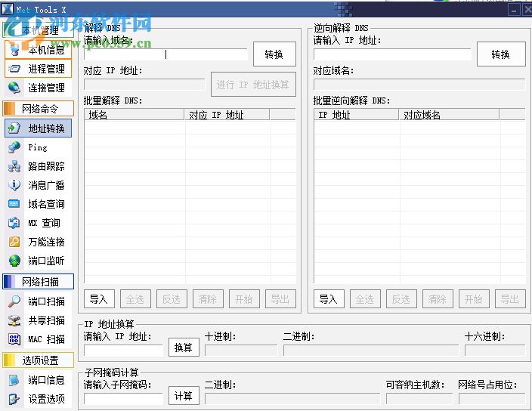This screenshot has width=532, height=411.
Task: Open 本机信息 local info icon
Action: (x=14, y=50)
